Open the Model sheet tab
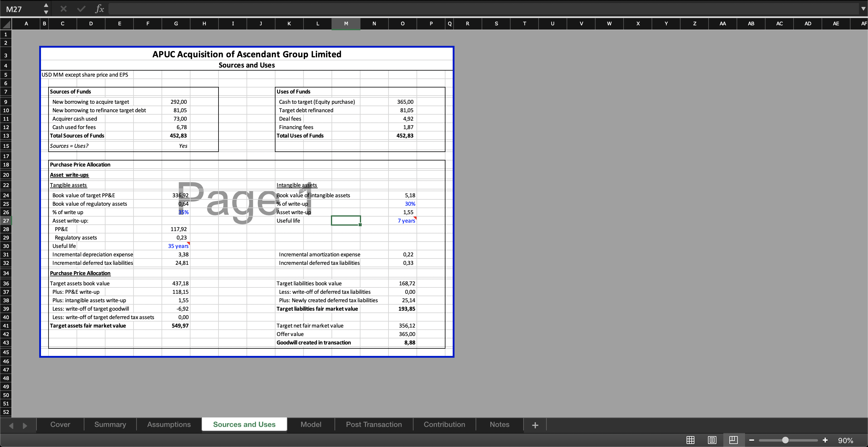The width and height of the screenshot is (868, 447). (x=311, y=424)
